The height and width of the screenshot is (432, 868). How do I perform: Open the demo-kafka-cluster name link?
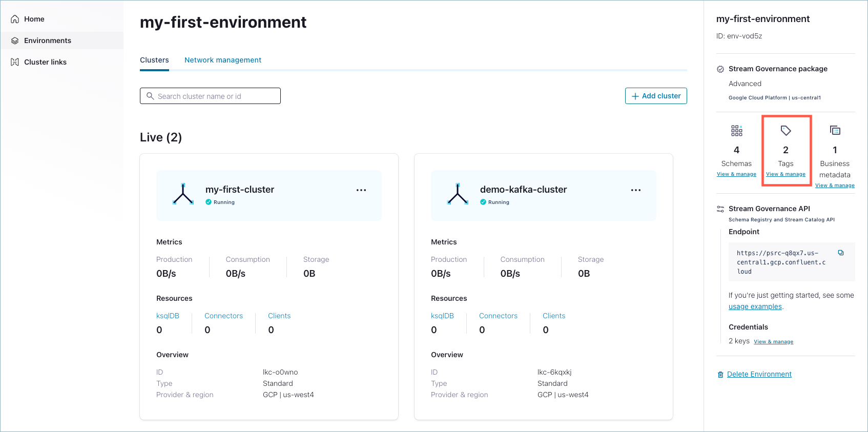tap(523, 190)
